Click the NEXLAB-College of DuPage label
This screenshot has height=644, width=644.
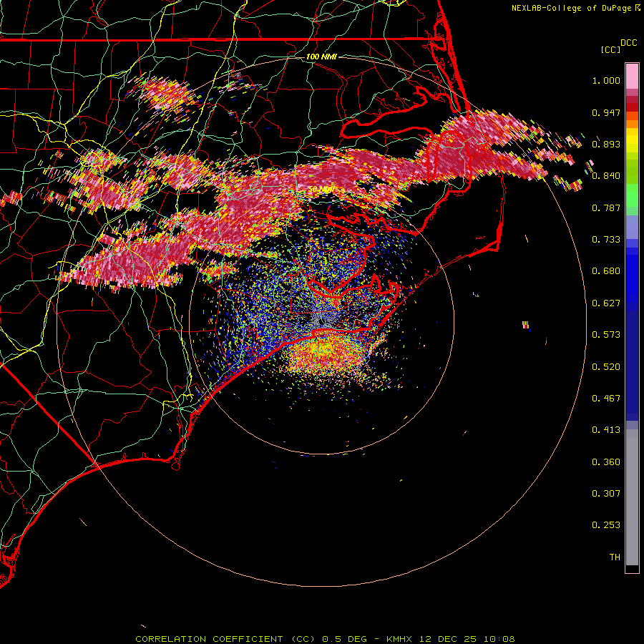tap(571, 8)
